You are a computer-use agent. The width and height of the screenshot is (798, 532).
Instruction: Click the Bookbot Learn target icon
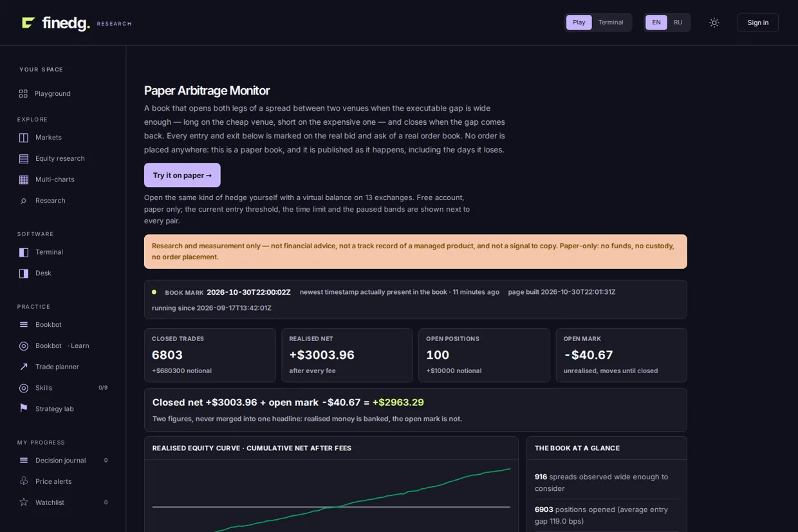point(24,346)
